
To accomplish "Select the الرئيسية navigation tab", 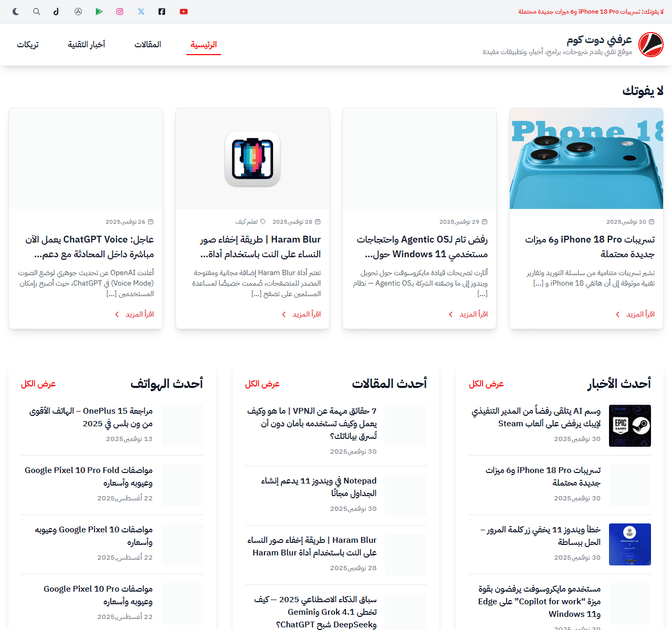I will 204,45.
